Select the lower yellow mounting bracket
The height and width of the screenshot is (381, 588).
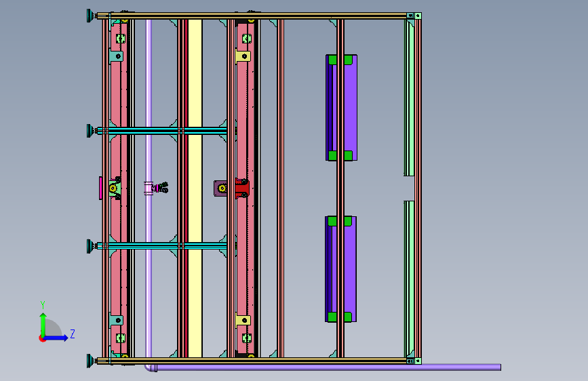243,320
